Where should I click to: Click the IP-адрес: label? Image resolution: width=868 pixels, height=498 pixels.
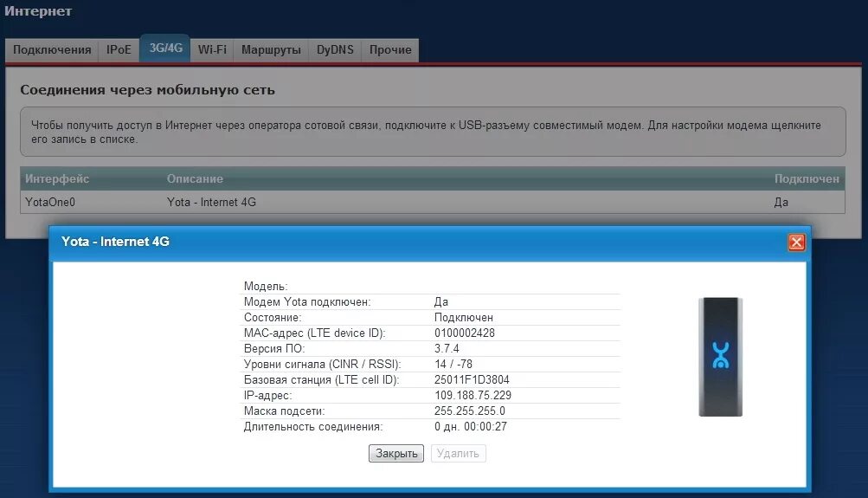point(267,396)
